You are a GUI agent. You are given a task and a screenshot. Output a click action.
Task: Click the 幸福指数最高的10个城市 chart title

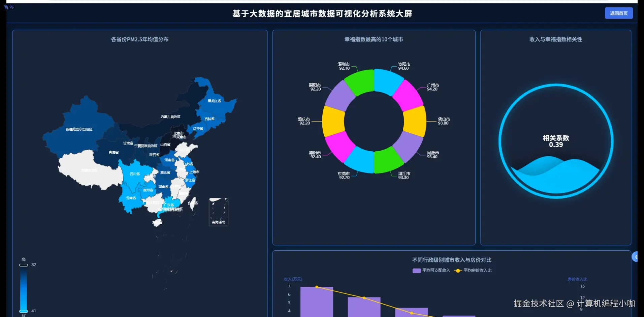point(374,39)
